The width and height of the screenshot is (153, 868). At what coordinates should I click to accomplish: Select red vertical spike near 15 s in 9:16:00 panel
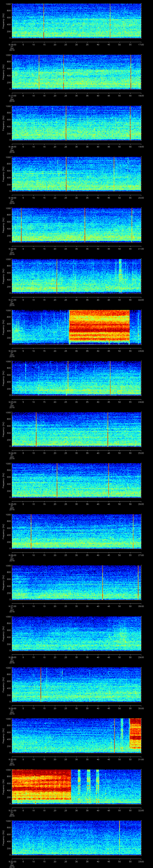pyautogui.click(x=44, y=21)
